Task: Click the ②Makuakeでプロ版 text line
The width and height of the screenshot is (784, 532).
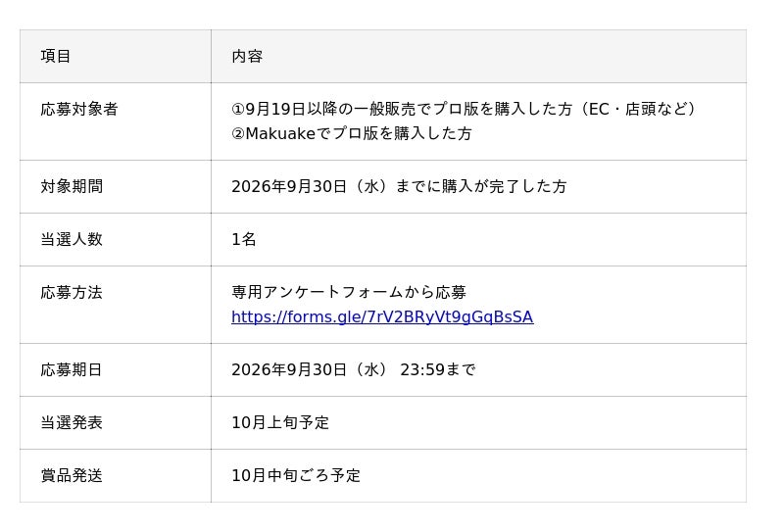Action: [352, 133]
